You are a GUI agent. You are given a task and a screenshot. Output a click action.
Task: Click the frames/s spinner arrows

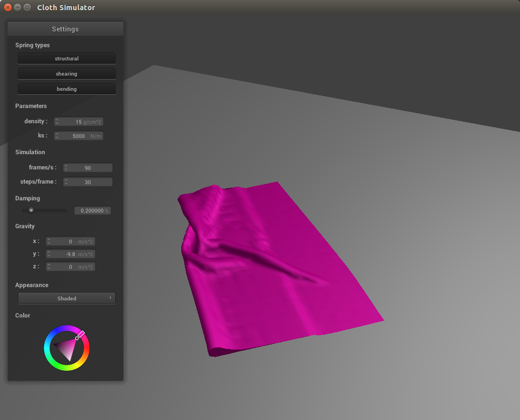(67, 168)
